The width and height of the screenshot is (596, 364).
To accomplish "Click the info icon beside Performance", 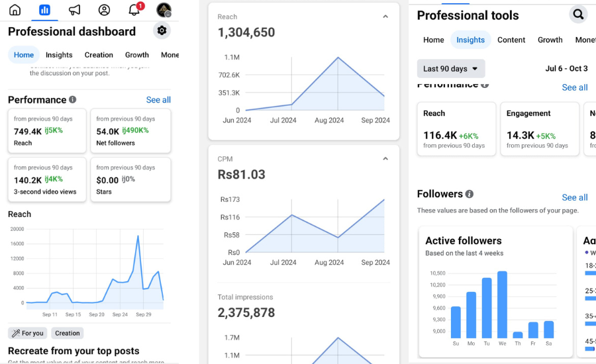I will [x=73, y=99].
